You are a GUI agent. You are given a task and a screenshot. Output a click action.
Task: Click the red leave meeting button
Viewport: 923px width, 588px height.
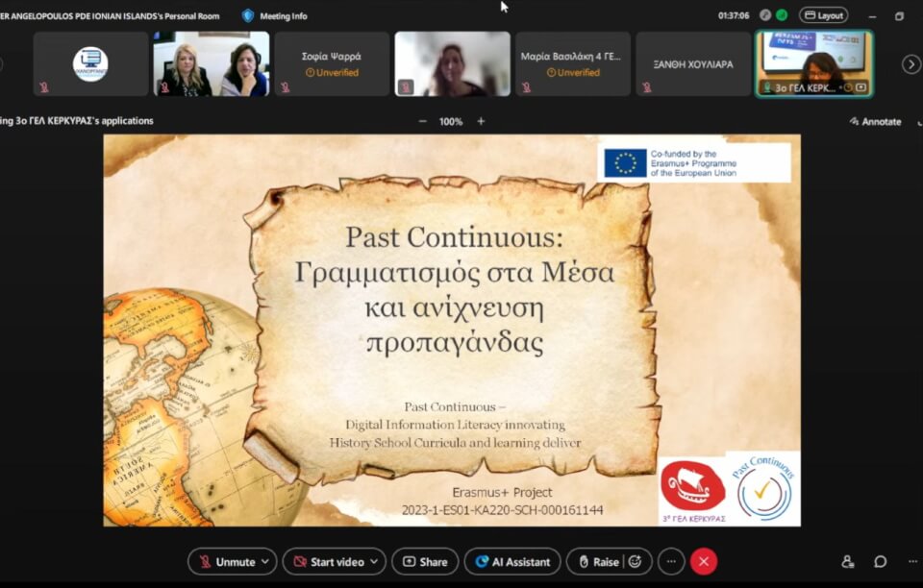point(704,562)
